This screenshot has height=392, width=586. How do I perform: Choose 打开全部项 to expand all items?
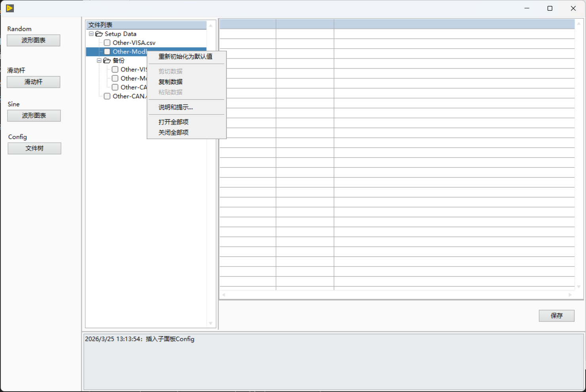(174, 122)
